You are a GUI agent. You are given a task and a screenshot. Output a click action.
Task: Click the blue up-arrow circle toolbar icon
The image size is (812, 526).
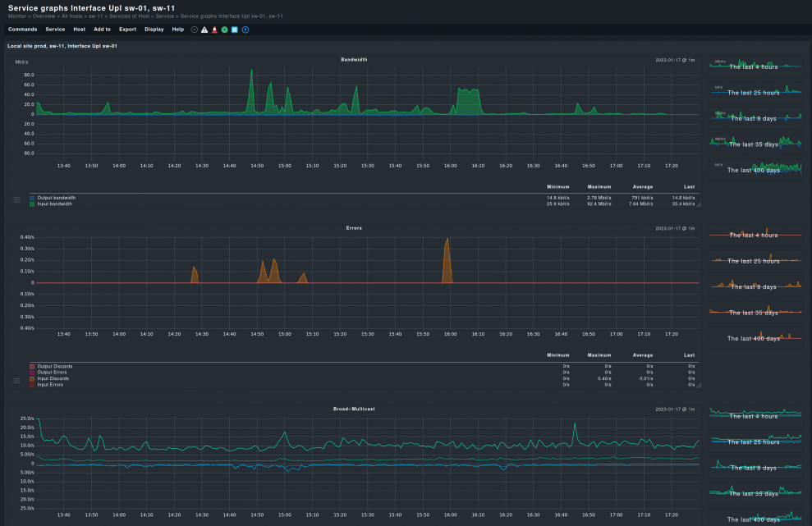(x=245, y=30)
